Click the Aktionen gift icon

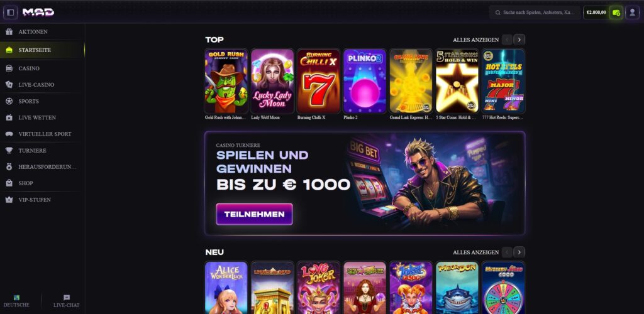click(9, 31)
